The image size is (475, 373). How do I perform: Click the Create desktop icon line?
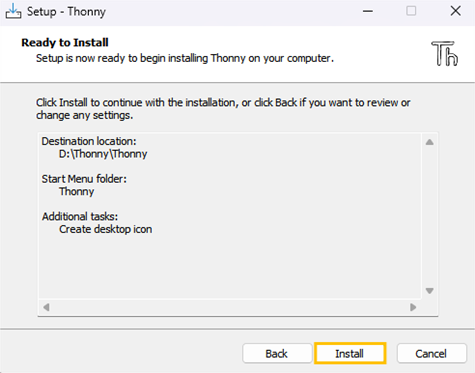click(106, 229)
